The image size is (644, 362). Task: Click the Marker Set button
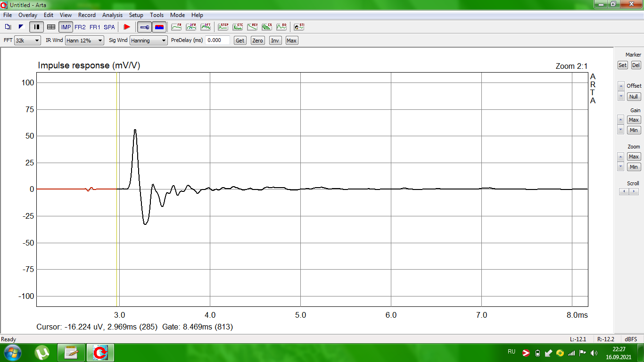pyautogui.click(x=623, y=65)
